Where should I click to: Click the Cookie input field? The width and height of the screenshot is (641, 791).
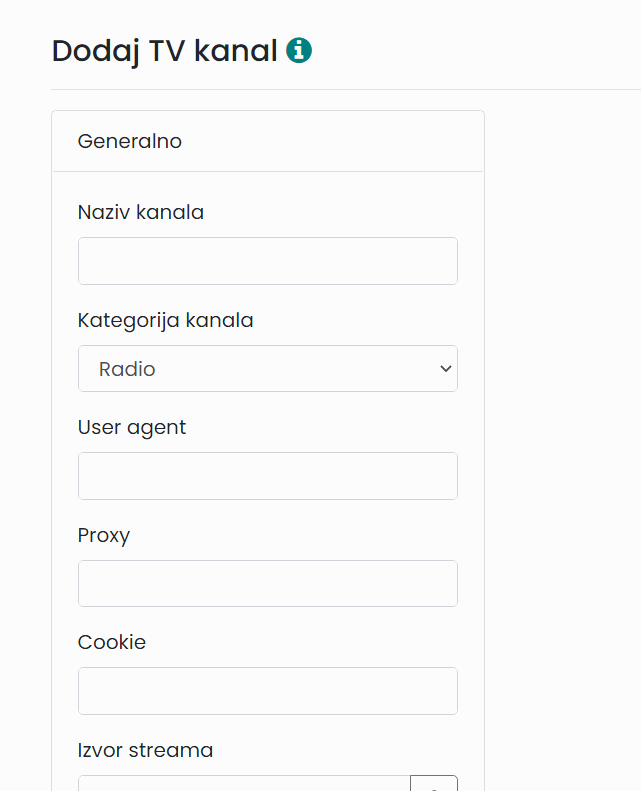[268, 691]
